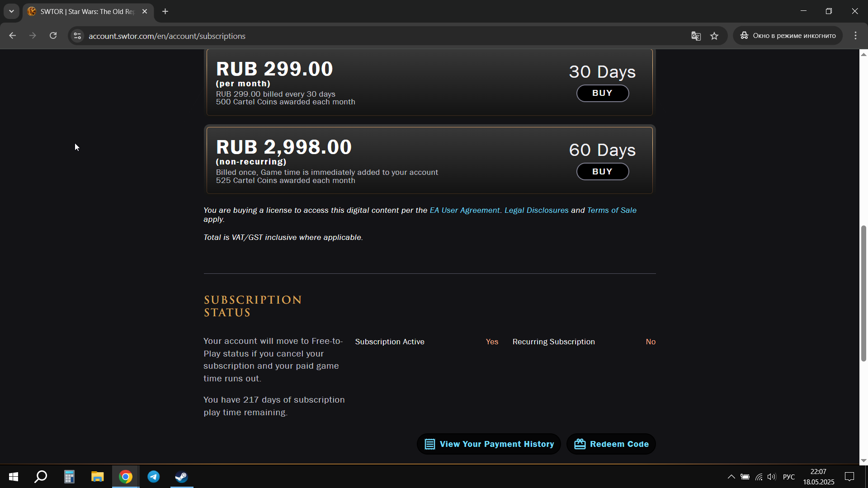
Task: Buy the 60 Days non-recurring plan
Action: [x=602, y=172]
